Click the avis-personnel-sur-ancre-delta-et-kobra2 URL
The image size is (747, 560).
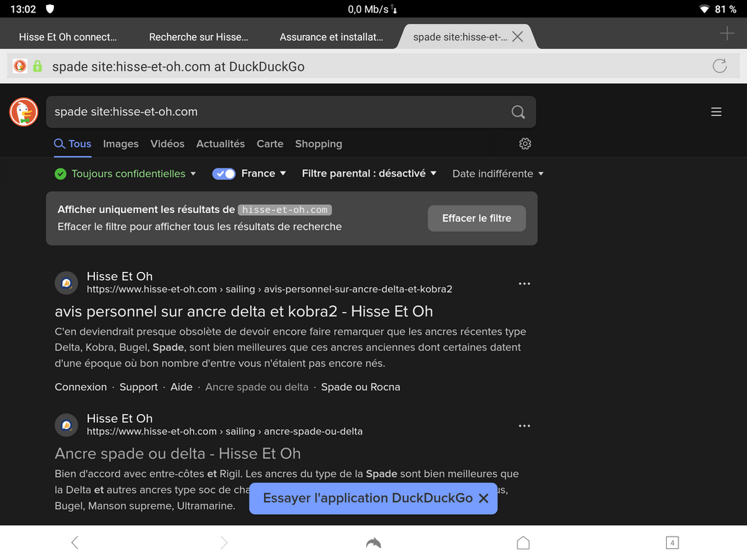[x=270, y=289]
